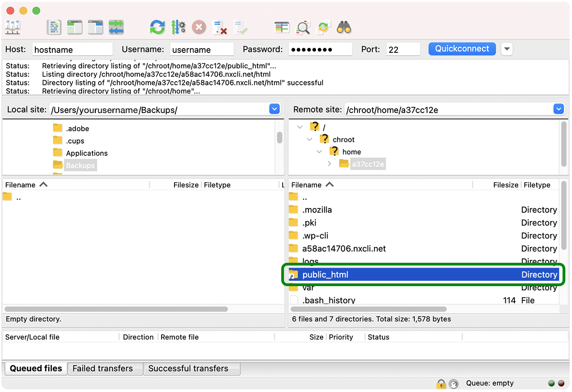This screenshot has width=572, height=392.
Task: Open directory listing filters
Action: 304,27
